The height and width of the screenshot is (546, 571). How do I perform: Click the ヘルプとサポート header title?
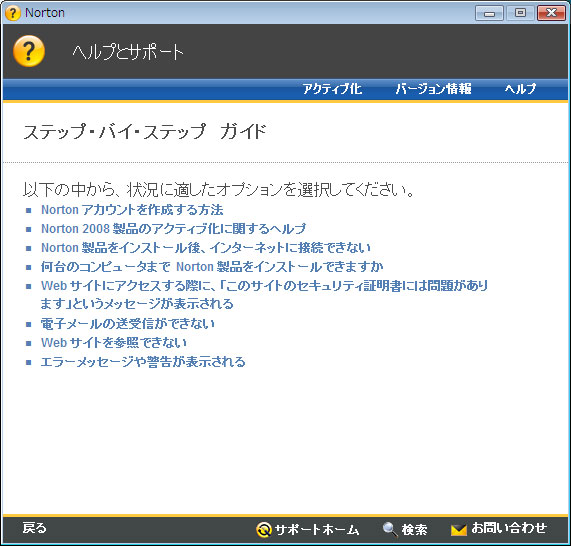[x=128, y=52]
